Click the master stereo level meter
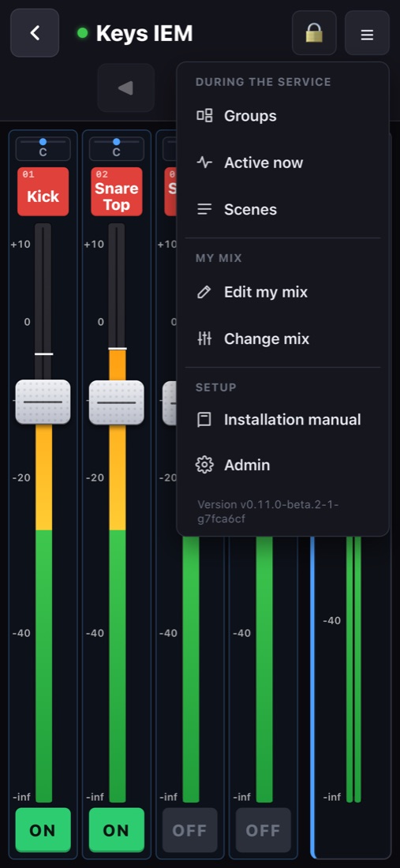 353,668
